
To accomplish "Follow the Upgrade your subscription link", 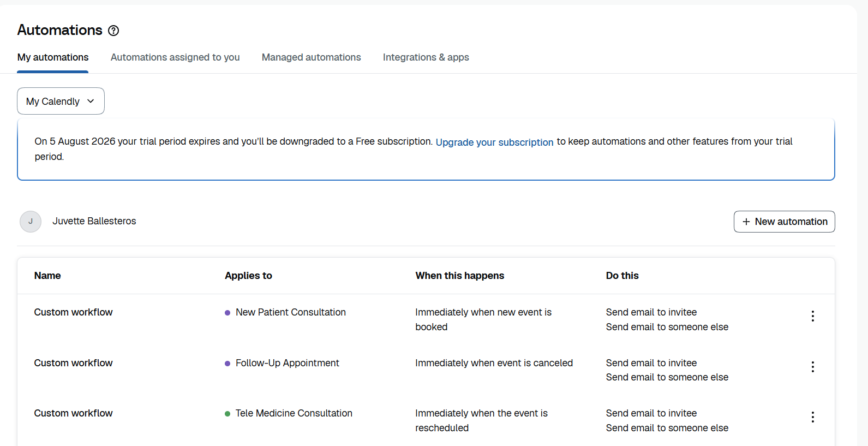I will pos(494,142).
